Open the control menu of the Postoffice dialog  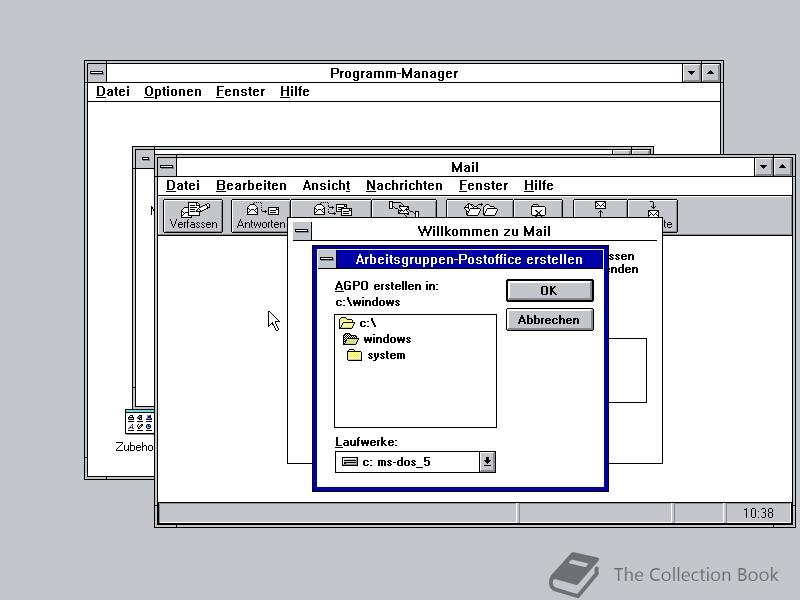[327, 259]
